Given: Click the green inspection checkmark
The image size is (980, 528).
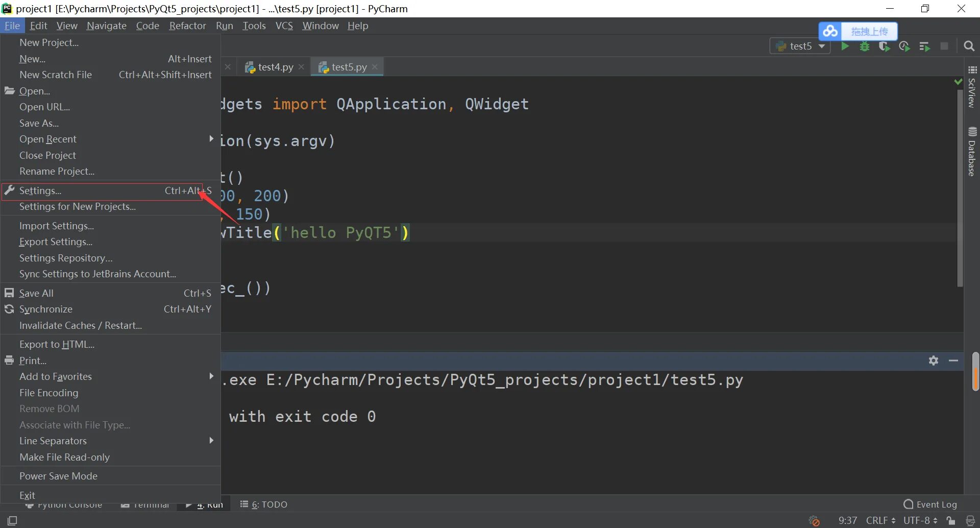Looking at the screenshot, I should tap(958, 82).
